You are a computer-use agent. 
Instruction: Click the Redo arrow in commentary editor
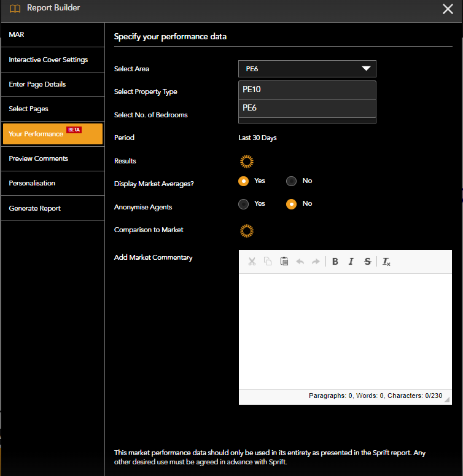(316, 262)
